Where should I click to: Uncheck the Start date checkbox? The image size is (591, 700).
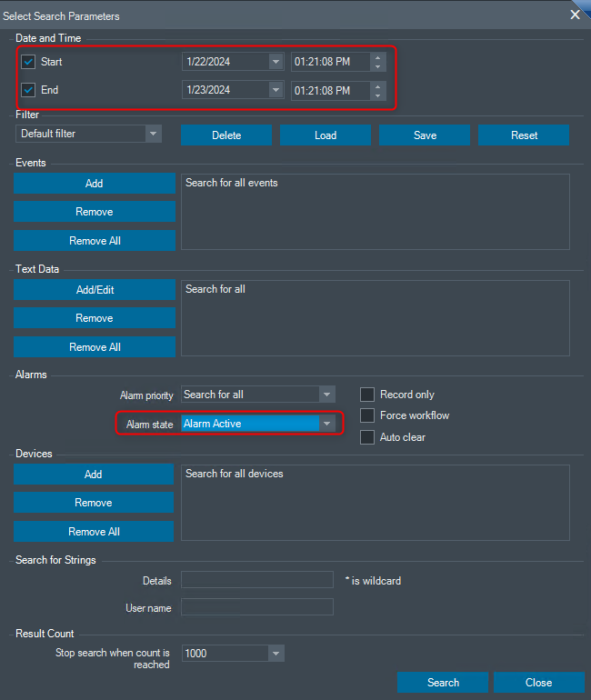[x=28, y=62]
